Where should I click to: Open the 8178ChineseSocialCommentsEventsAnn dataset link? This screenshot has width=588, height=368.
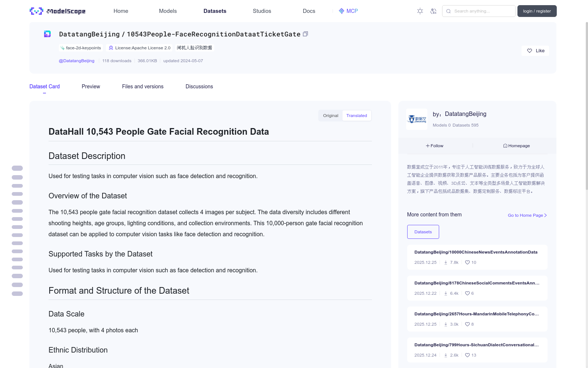point(477,283)
